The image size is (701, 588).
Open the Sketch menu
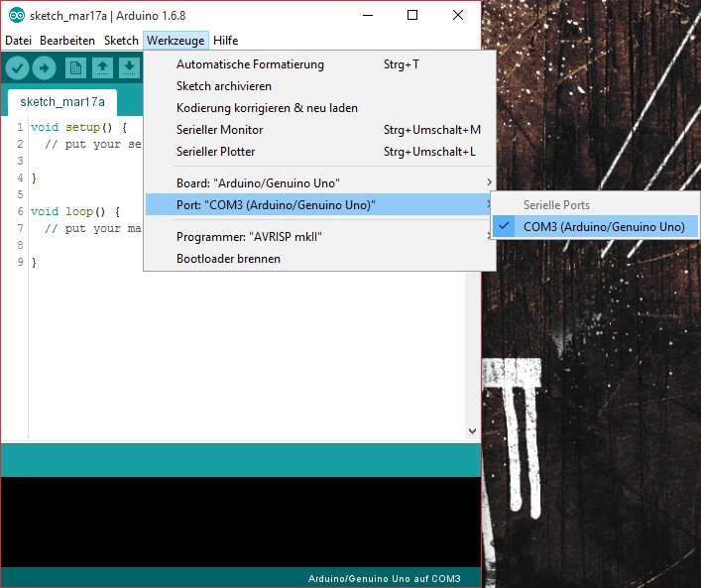(x=121, y=41)
